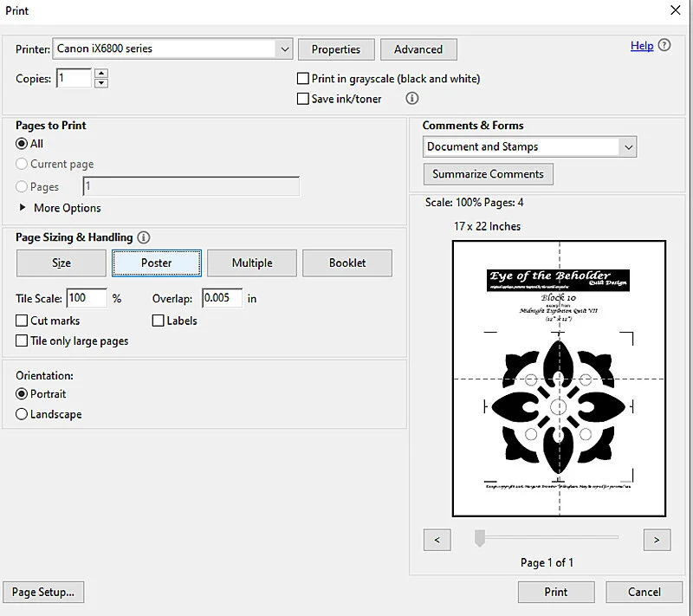Tick the Cut marks checkbox
Screen dimensions: 693x616
point(21,321)
